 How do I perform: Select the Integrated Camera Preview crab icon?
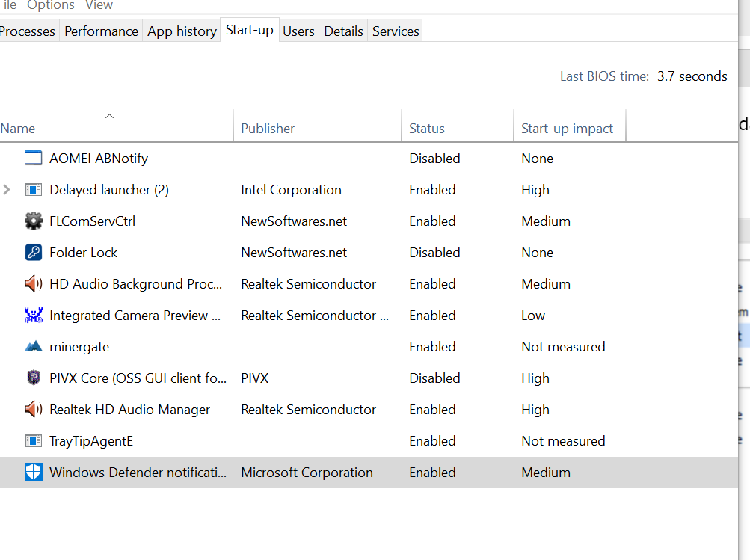pyautogui.click(x=34, y=316)
